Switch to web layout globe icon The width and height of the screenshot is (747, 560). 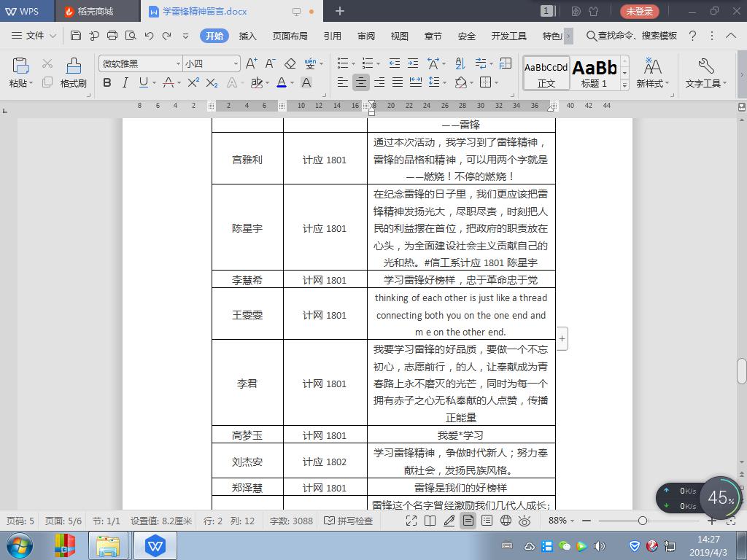[x=506, y=521]
